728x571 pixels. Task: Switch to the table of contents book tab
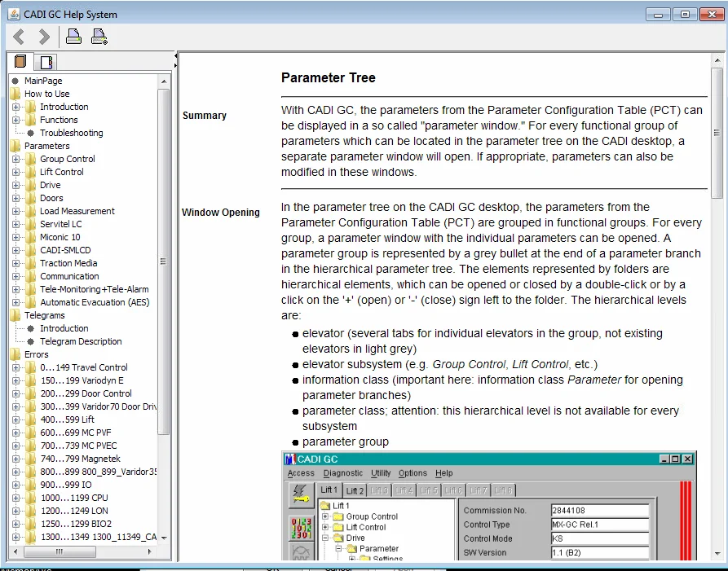pos(20,62)
